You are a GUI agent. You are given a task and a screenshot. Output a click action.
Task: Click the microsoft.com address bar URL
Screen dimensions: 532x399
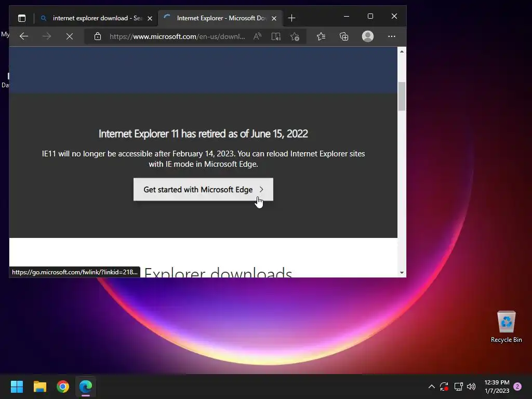(177, 36)
